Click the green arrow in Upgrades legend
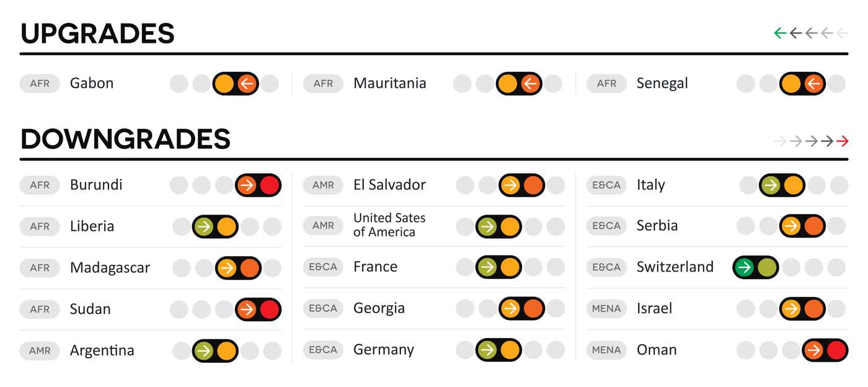The image size is (868, 387). [x=780, y=33]
